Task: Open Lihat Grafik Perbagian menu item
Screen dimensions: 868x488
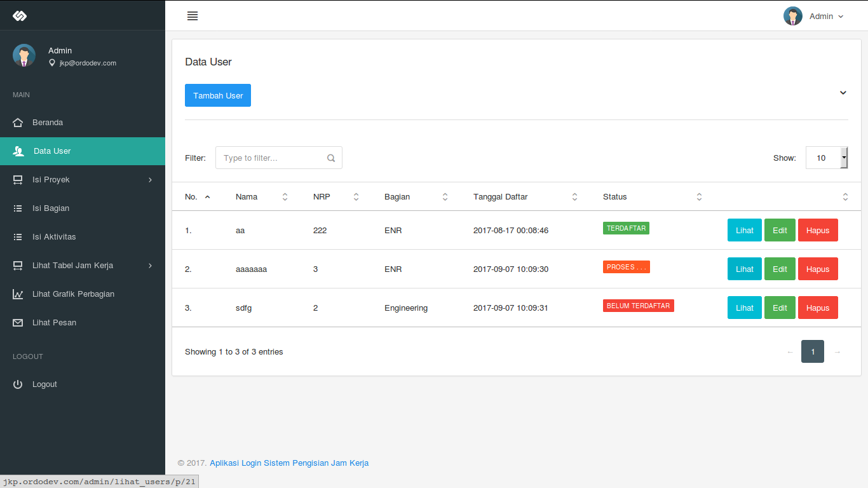Action: [x=83, y=294]
